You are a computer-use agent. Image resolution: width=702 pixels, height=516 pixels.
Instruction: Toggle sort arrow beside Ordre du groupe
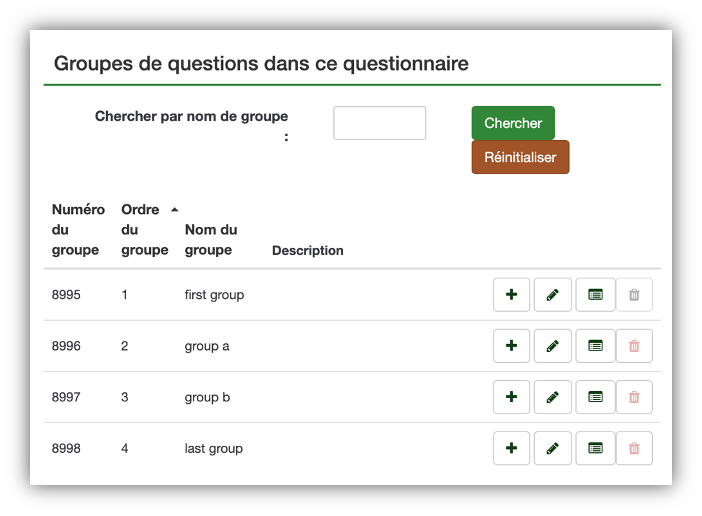[175, 209]
